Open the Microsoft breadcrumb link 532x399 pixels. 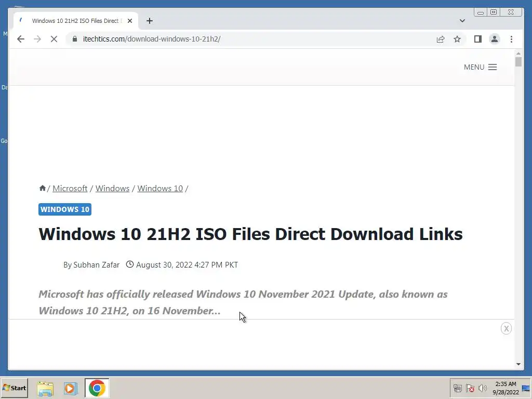click(x=70, y=188)
